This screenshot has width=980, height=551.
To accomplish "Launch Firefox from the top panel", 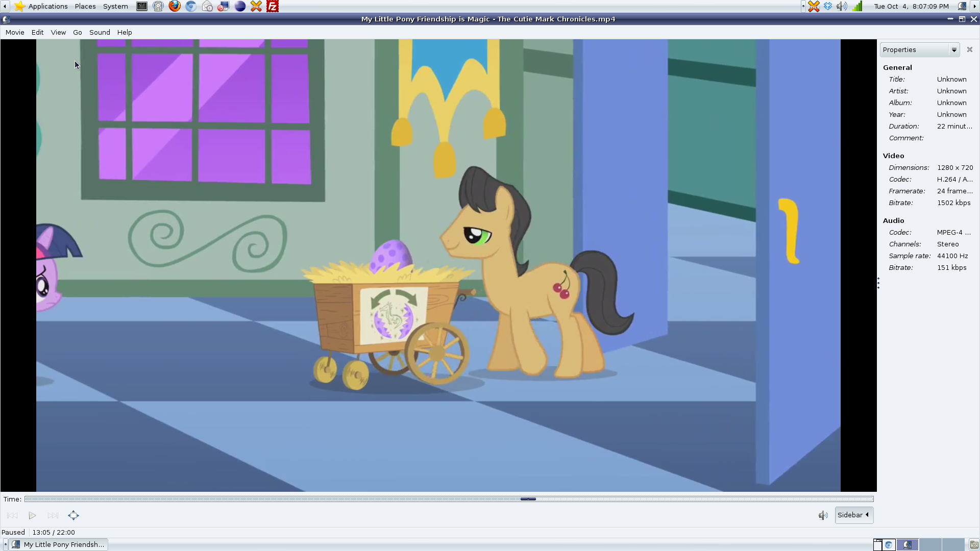I will click(175, 6).
